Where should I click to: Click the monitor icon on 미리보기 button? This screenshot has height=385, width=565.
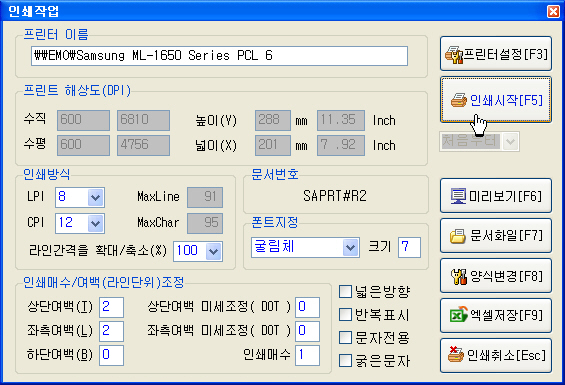tap(458, 196)
